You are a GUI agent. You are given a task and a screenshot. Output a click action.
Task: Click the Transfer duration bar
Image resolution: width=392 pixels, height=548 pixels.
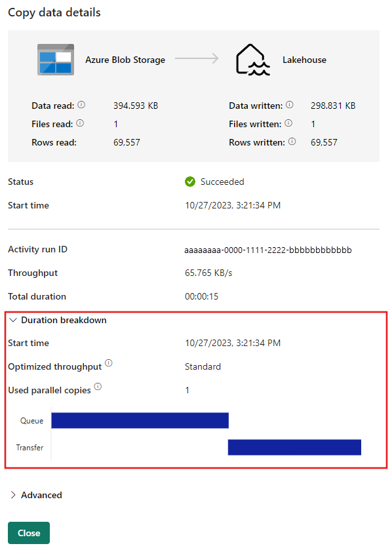click(294, 447)
